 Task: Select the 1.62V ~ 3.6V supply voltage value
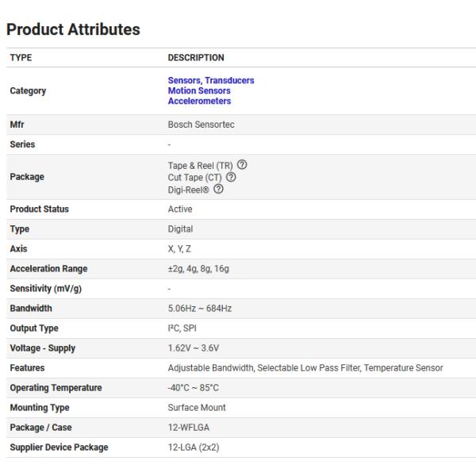coord(193,348)
